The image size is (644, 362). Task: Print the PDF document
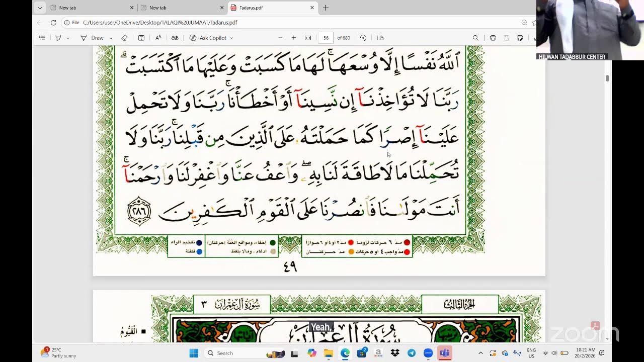(493, 38)
